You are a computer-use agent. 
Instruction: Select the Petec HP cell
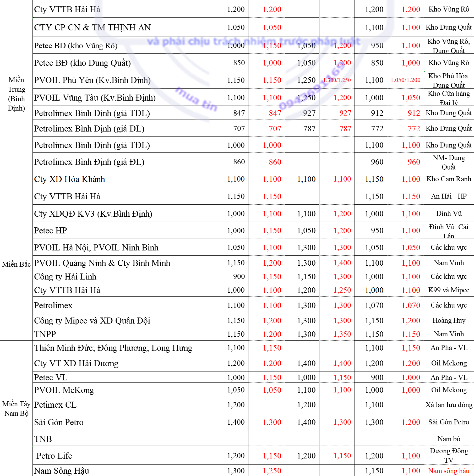tap(123, 230)
